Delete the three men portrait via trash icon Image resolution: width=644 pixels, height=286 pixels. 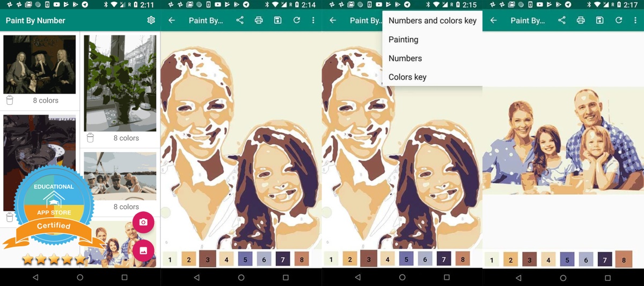point(10,101)
